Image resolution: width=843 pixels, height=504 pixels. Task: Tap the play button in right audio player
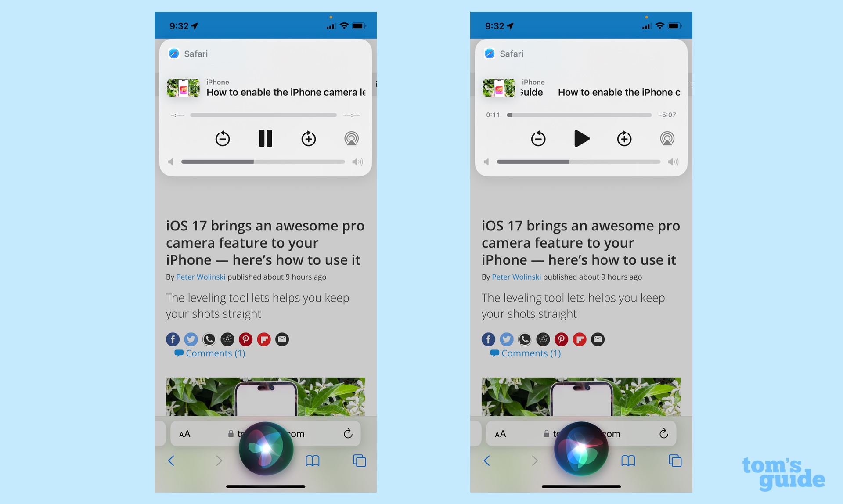coord(581,138)
